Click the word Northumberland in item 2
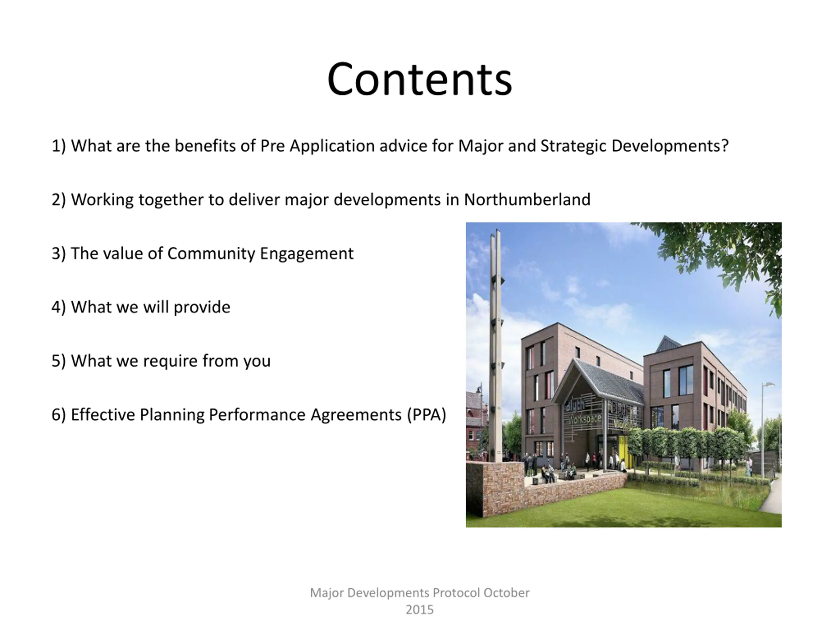 pyautogui.click(x=527, y=200)
